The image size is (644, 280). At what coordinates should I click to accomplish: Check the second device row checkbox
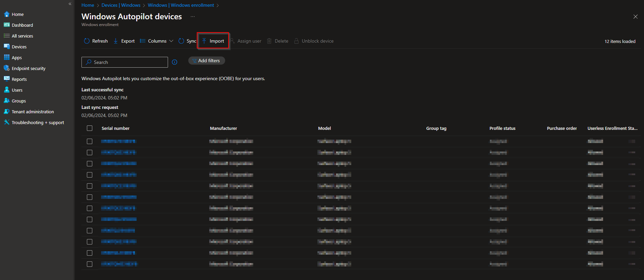click(x=90, y=153)
